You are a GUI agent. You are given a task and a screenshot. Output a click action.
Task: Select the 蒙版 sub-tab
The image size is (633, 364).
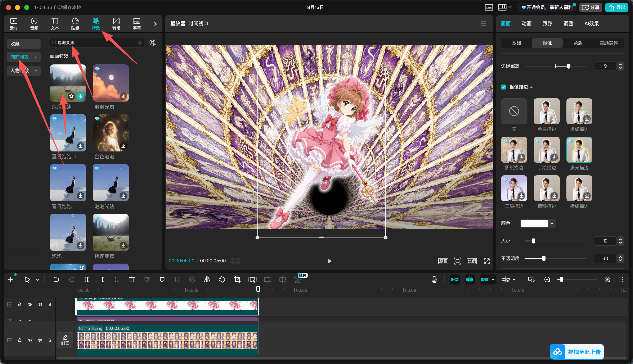click(578, 43)
